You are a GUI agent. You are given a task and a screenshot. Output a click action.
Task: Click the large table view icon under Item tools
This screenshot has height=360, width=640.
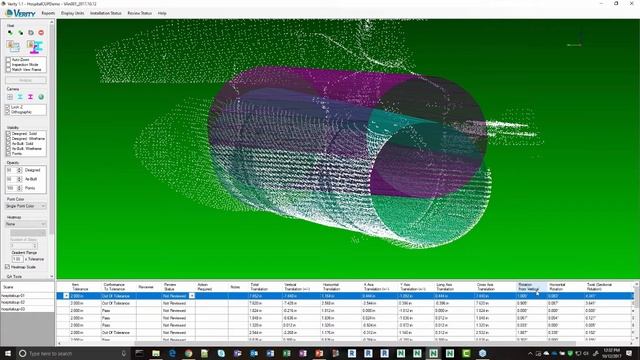[x=13, y=46]
